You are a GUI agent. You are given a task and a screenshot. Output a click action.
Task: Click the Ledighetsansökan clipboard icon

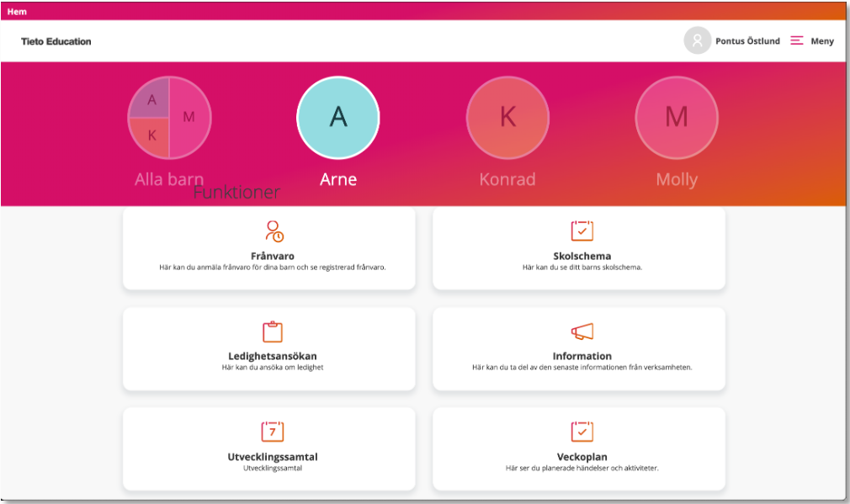coord(273,332)
